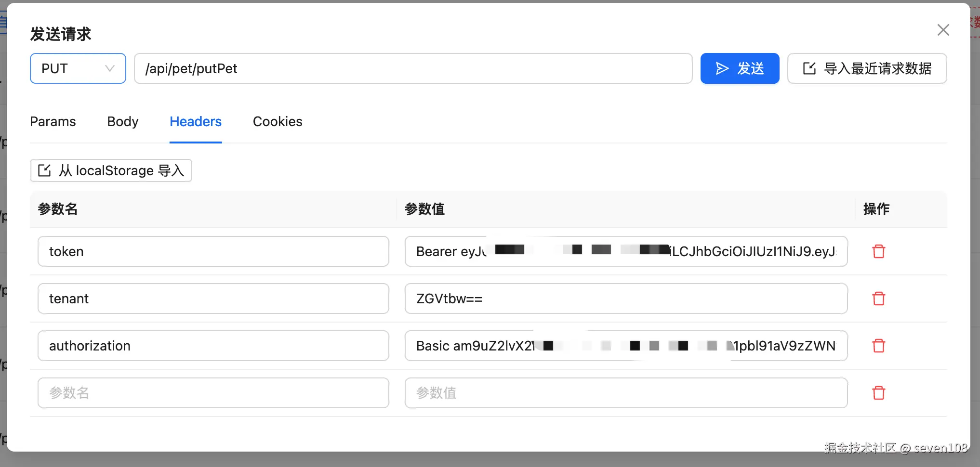Switch to the Body tab
This screenshot has width=980, height=467.
123,121
